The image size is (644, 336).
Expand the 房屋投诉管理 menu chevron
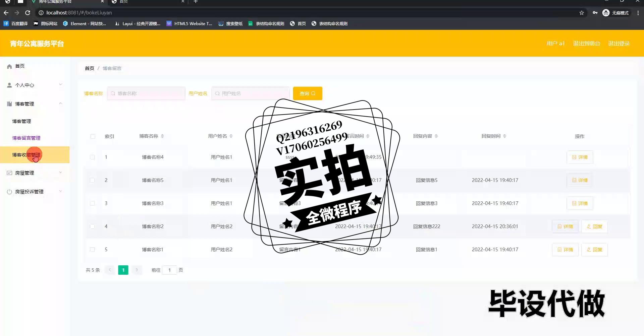61,191
